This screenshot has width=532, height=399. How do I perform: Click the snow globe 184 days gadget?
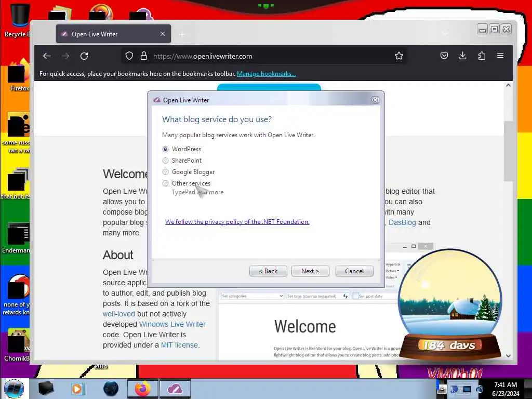pyautogui.click(x=450, y=304)
